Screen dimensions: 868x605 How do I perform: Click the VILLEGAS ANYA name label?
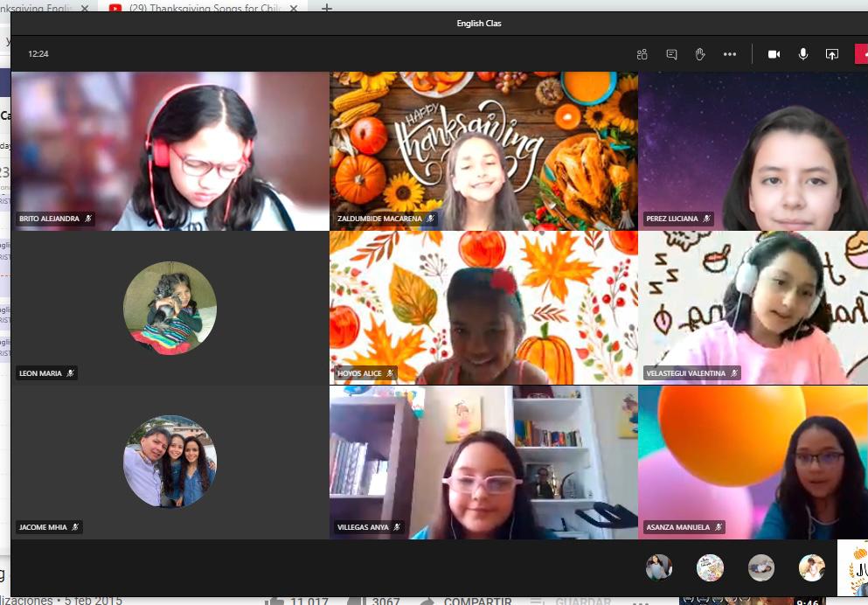[363, 527]
